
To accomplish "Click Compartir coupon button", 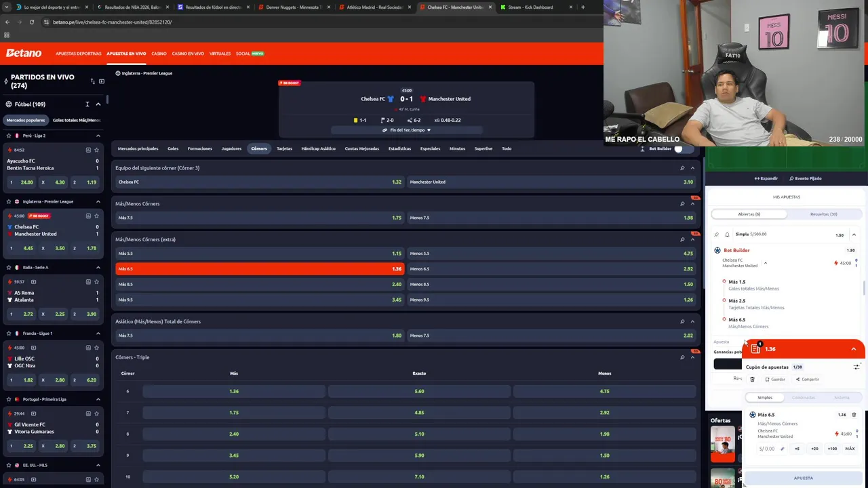I will coord(808,380).
